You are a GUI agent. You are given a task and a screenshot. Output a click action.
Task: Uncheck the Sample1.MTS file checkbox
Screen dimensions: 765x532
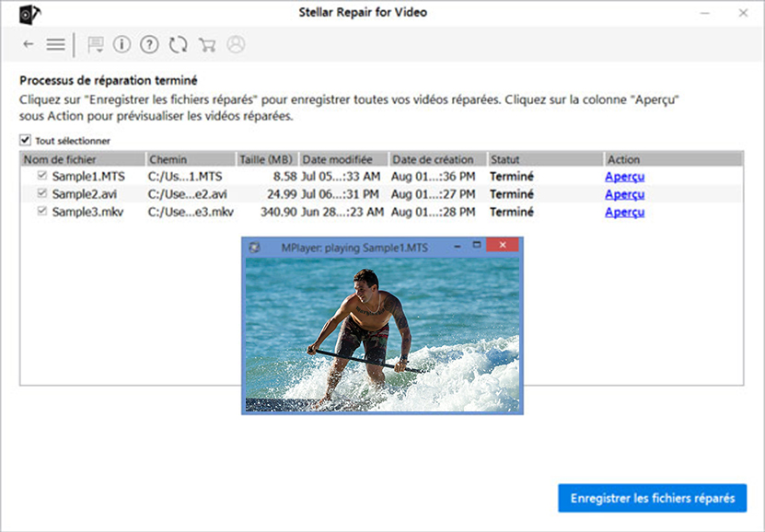click(x=41, y=176)
